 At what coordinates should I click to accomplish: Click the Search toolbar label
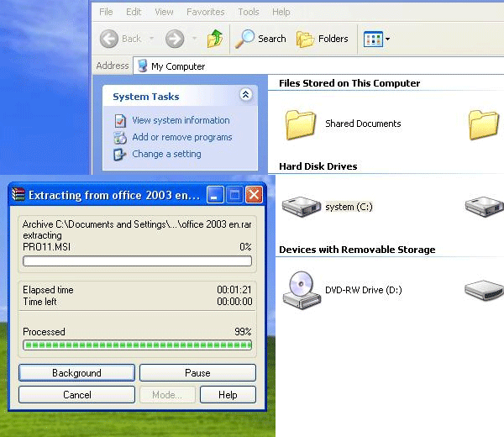[272, 39]
